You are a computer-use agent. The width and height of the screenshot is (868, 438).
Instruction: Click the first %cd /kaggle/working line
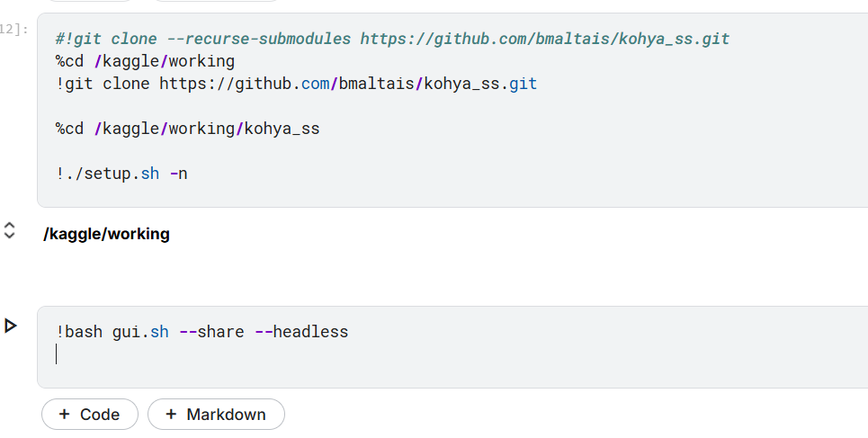[144, 61]
